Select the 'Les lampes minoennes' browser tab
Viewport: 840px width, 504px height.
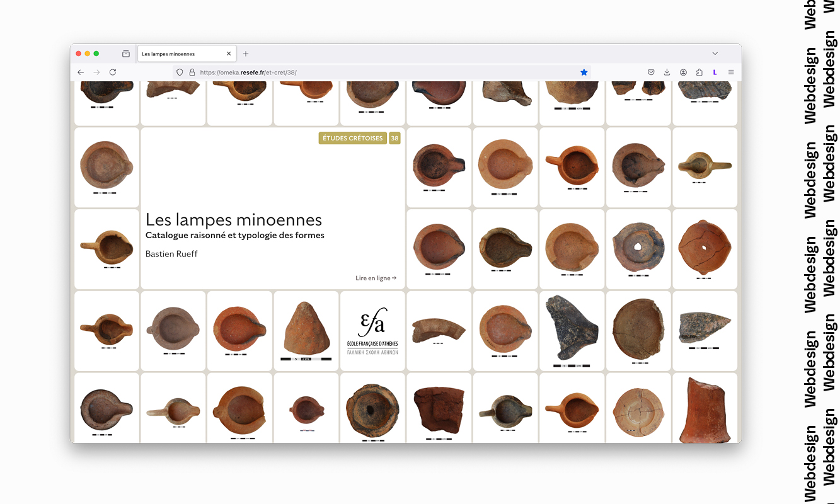(x=187, y=54)
